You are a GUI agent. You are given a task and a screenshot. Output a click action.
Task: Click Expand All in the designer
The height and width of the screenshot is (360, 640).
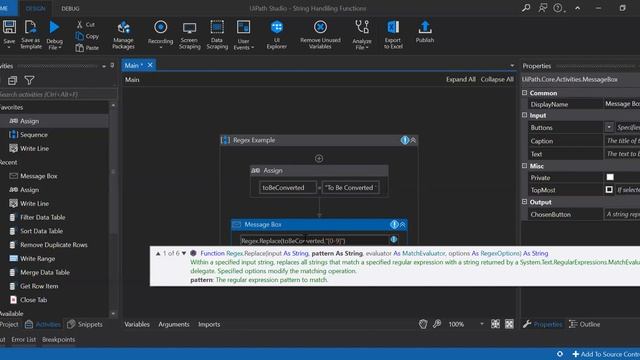click(x=460, y=80)
